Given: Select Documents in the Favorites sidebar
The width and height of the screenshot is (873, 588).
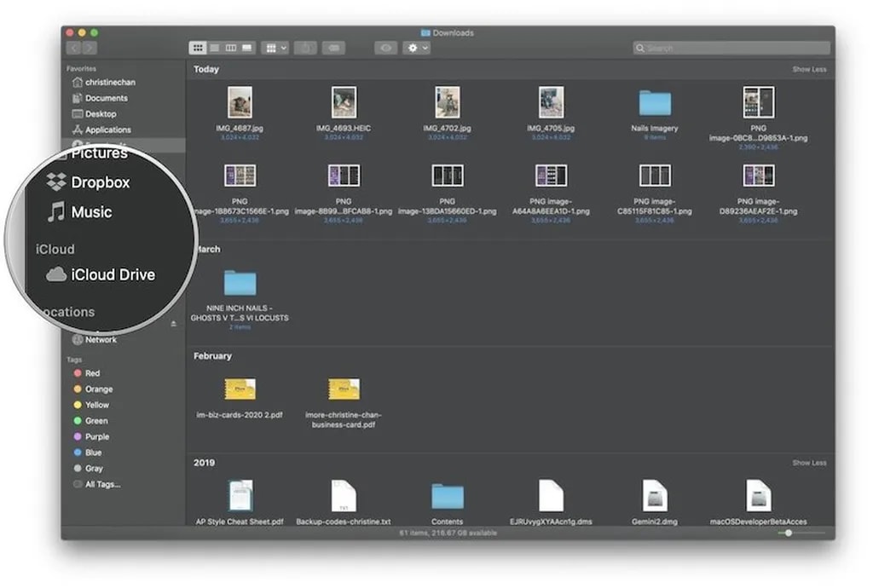Looking at the screenshot, I should click(106, 98).
